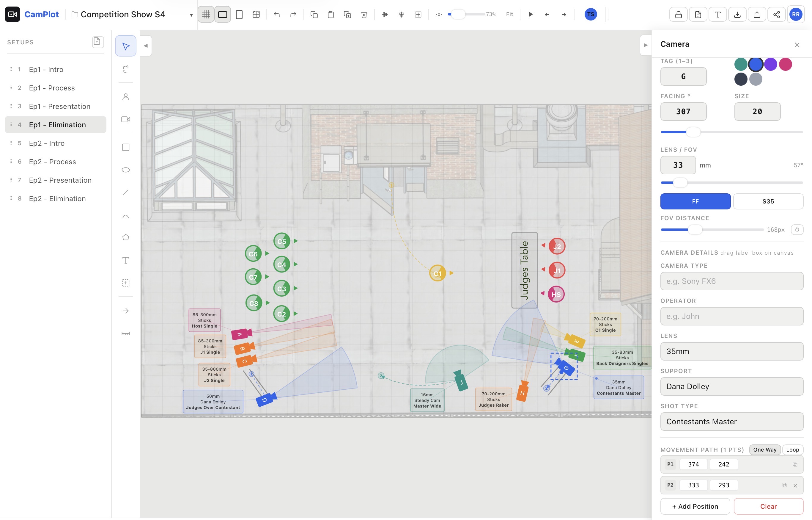This screenshot has width=812, height=520.
Task: Expand the next page arrow on canvas
Action: [645, 45]
